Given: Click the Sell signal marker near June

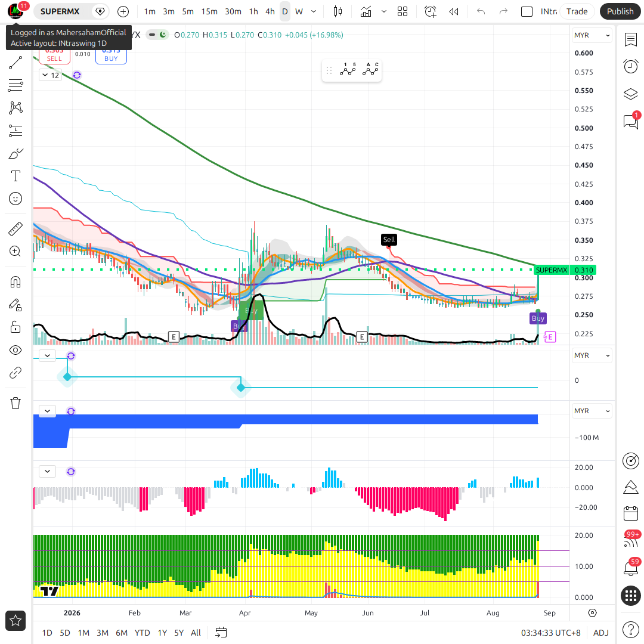Looking at the screenshot, I should (389, 240).
